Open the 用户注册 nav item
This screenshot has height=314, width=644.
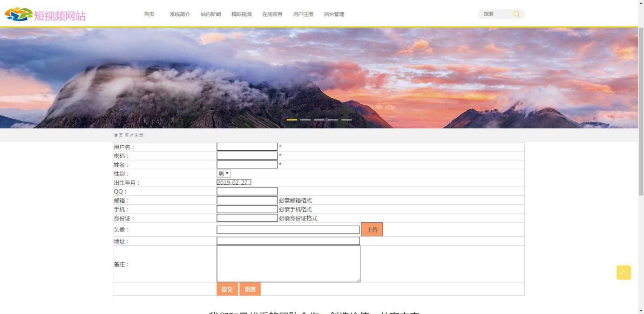(x=303, y=14)
